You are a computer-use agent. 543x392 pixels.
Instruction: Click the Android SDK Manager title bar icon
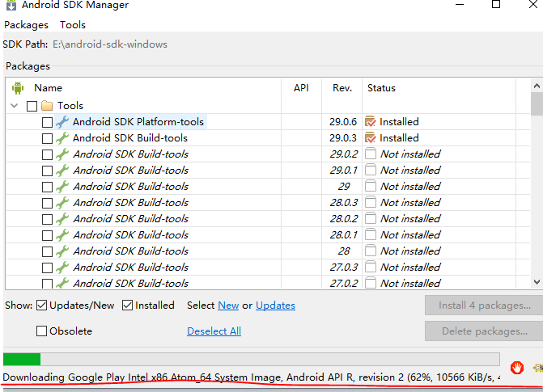[10, 5]
